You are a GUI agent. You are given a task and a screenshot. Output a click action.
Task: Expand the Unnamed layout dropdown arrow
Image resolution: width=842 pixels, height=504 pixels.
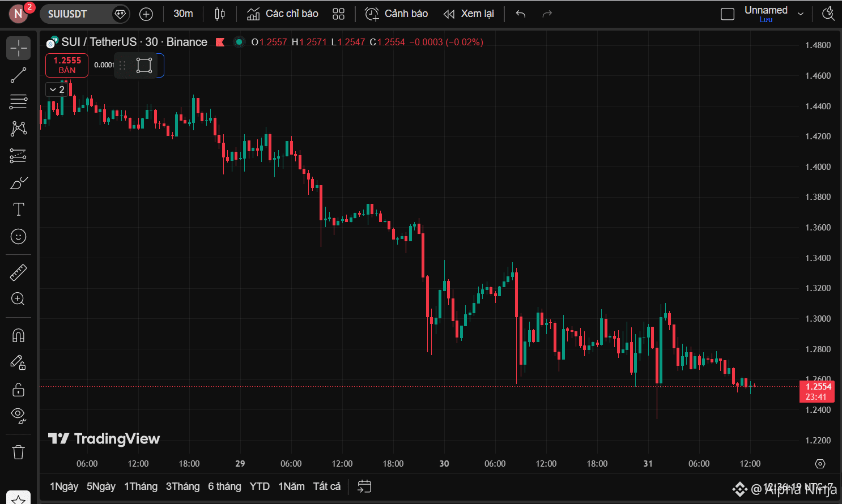(801, 14)
